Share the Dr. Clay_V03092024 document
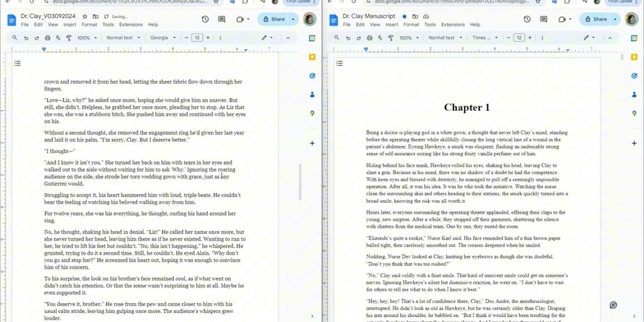The image size is (644, 322). click(x=273, y=19)
